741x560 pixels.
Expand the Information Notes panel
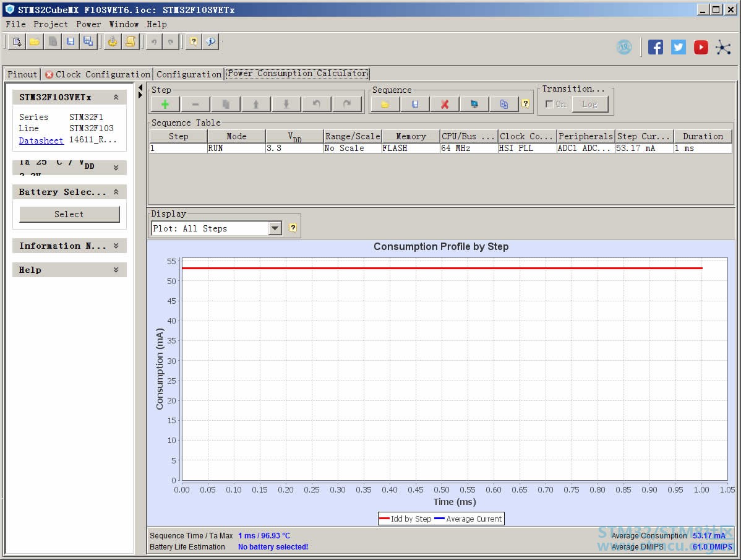pyautogui.click(x=116, y=246)
